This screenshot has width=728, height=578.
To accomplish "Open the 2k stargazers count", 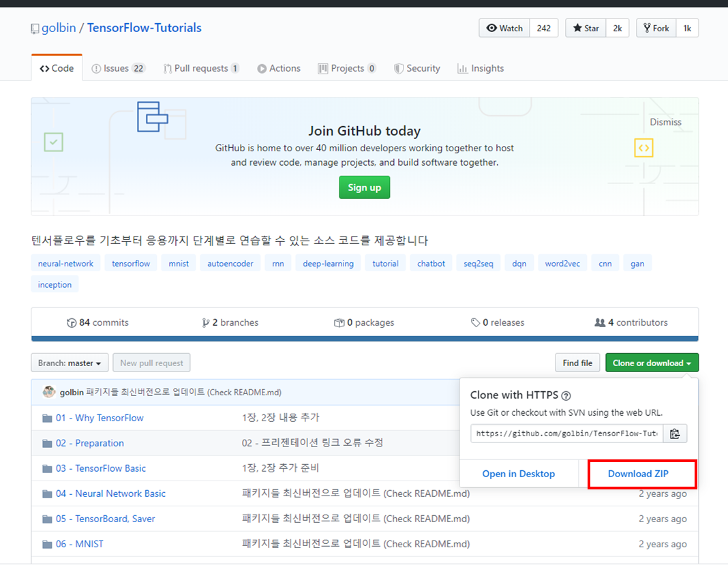I will click(617, 29).
